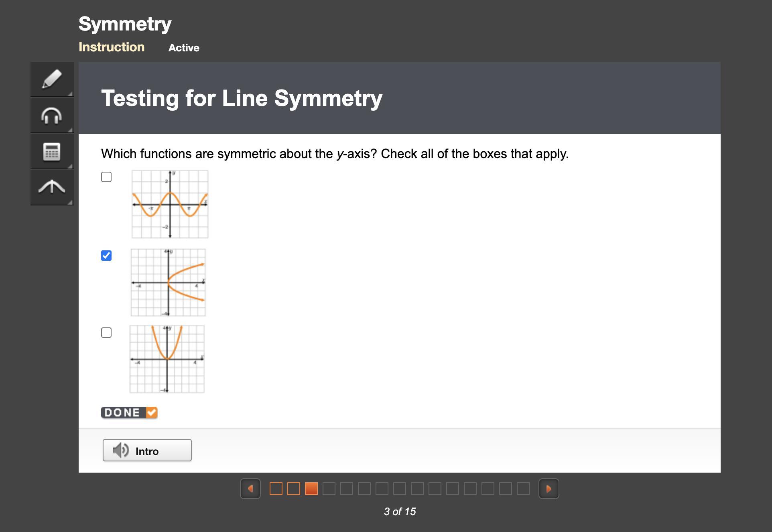Click the speaker icon on the Intro button
The width and height of the screenshot is (772, 532).
tap(120, 451)
